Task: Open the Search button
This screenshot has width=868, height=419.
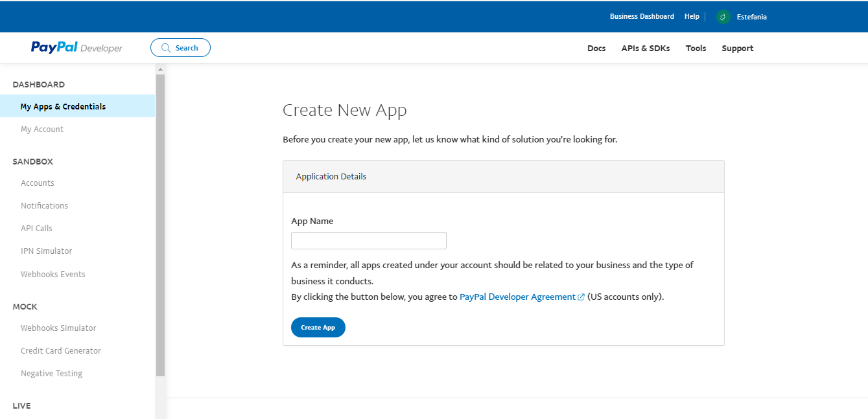Action: pos(180,48)
